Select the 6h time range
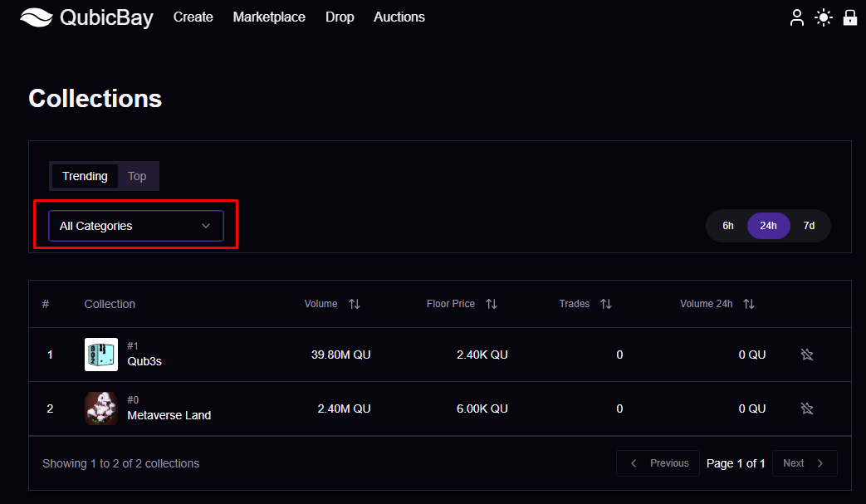Viewport: 866px width, 504px height. [727, 226]
